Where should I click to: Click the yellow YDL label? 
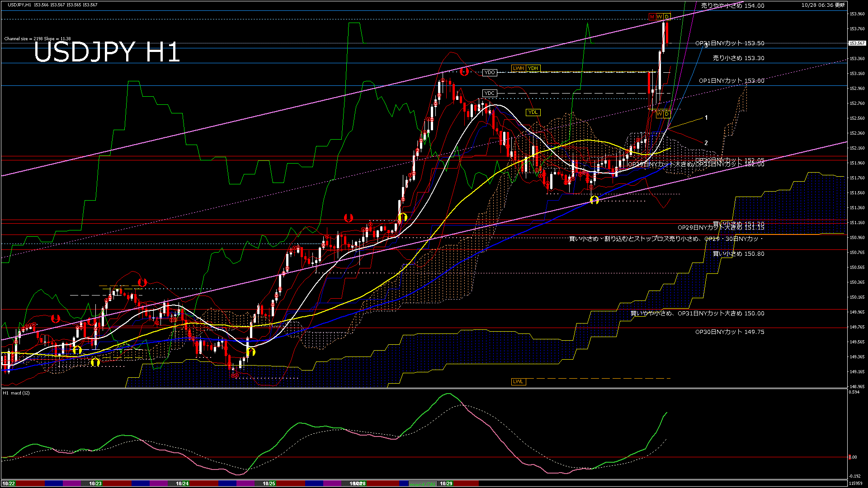coord(533,112)
